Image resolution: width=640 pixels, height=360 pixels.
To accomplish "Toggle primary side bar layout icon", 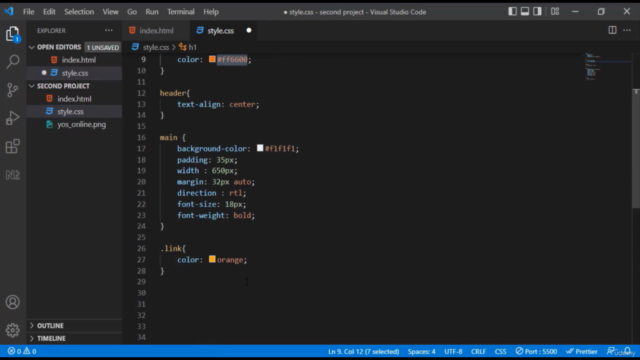I will pos(512,11).
